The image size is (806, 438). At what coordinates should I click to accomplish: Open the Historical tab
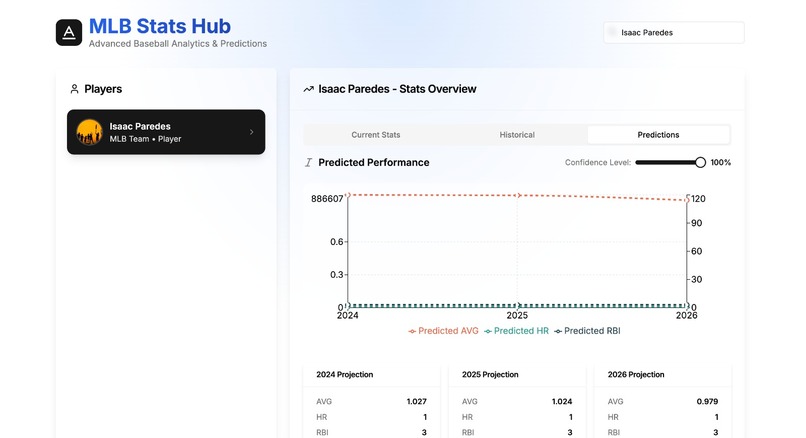point(517,135)
